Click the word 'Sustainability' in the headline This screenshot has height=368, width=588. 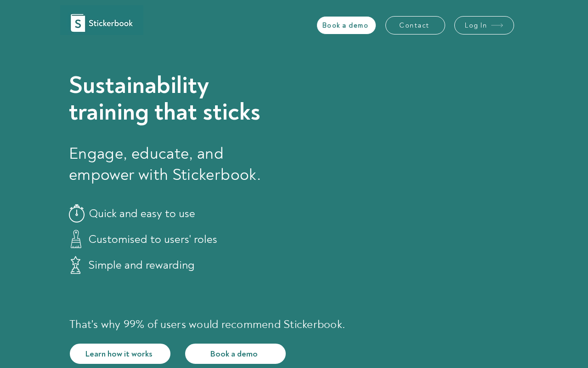139,85
